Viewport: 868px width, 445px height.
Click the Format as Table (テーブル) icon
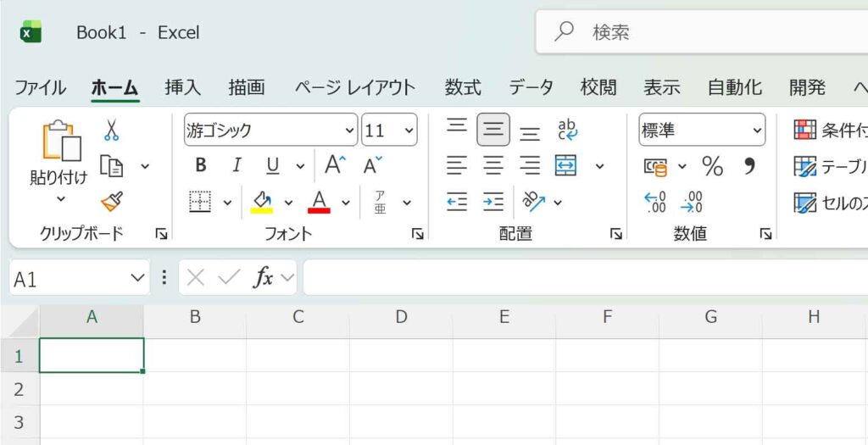click(x=805, y=166)
